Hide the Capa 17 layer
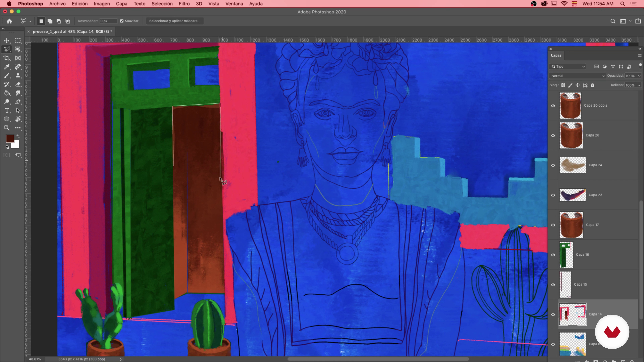 click(553, 225)
